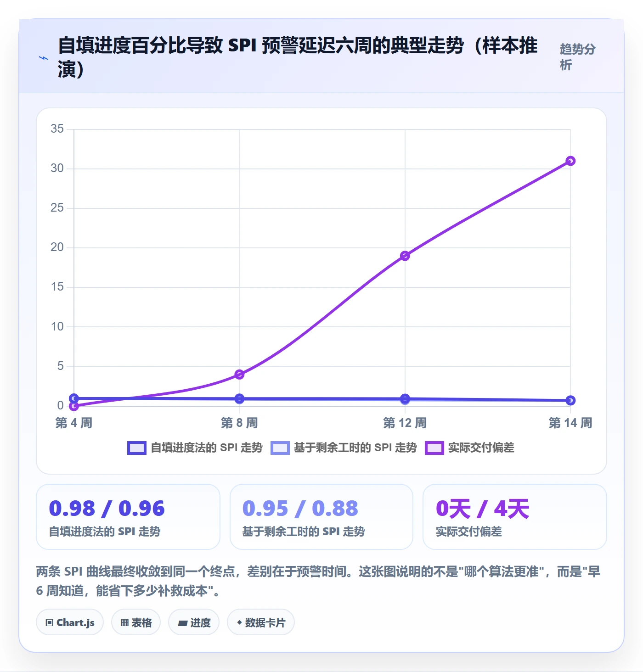Click the blue SPI data point at 第 14 周
This screenshot has width=643, height=672.
click(x=570, y=400)
